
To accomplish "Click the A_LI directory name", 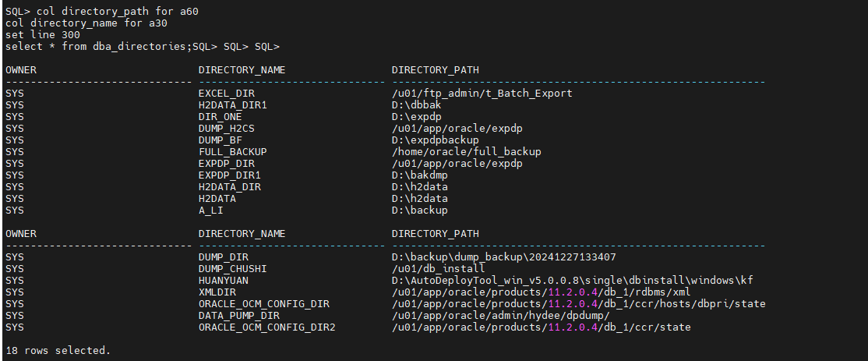I will (x=211, y=211).
